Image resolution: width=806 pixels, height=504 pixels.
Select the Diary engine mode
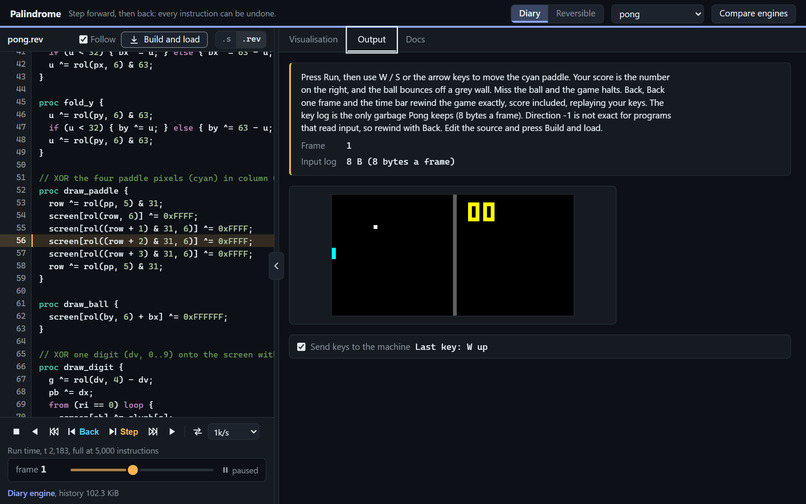529,13
